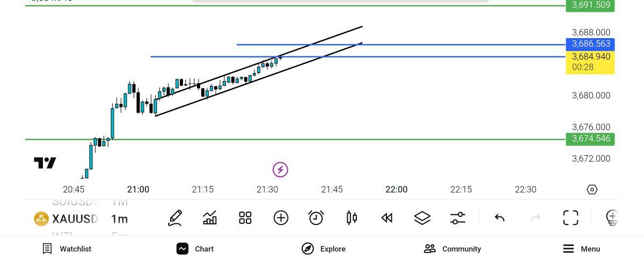Open the object tree layers icon
Image resolution: width=644 pixels, height=262 pixels.
422,217
